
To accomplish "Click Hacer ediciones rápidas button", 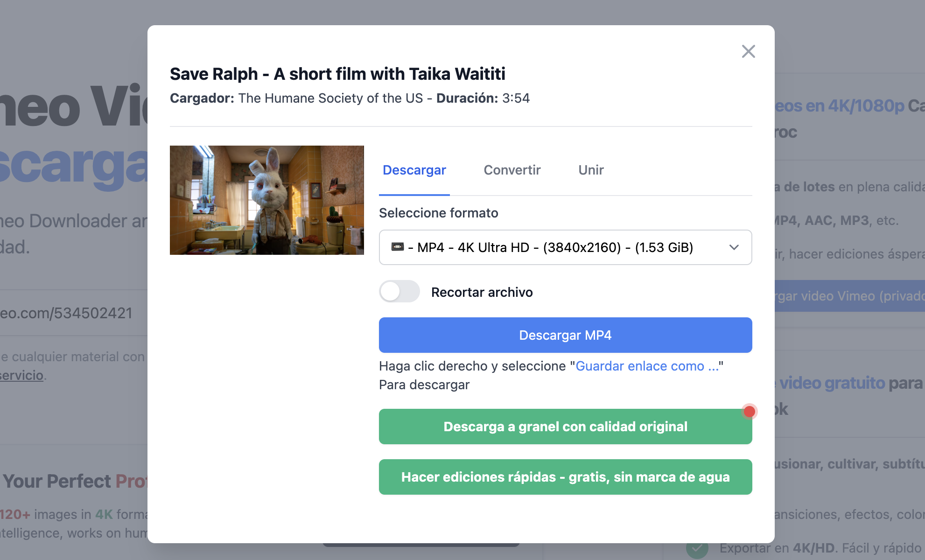I will (x=565, y=477).
